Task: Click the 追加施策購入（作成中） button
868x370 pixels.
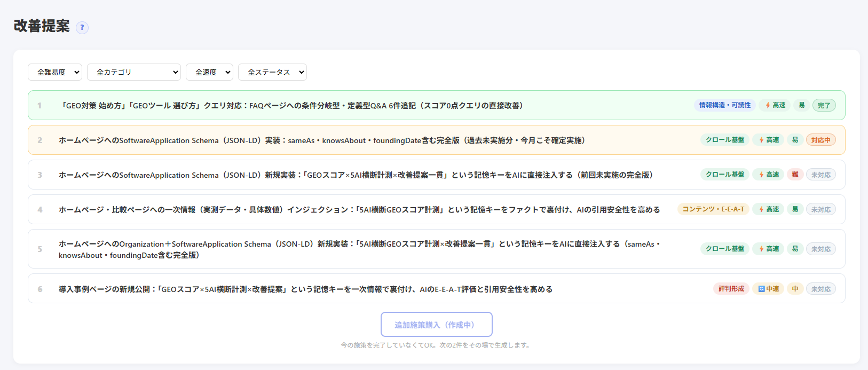Action: tap(437, 325)
